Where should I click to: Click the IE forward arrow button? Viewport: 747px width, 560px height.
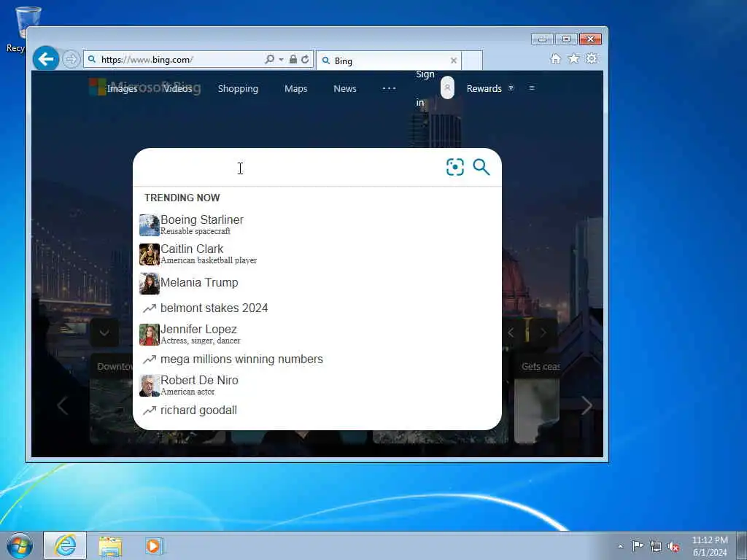point(71,60)
